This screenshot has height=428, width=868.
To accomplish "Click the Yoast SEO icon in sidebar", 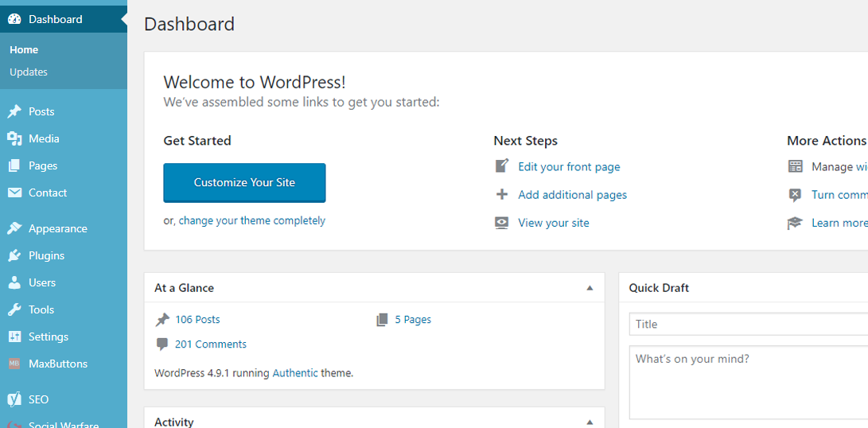I will coord(14,399).
